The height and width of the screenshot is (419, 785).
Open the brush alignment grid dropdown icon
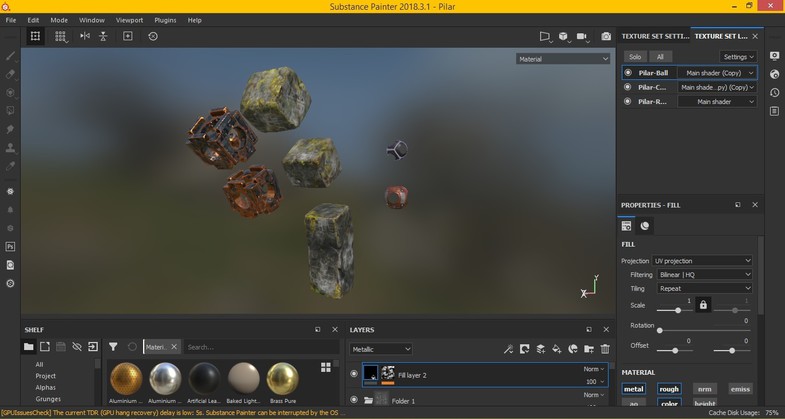[x=61, y=36]
